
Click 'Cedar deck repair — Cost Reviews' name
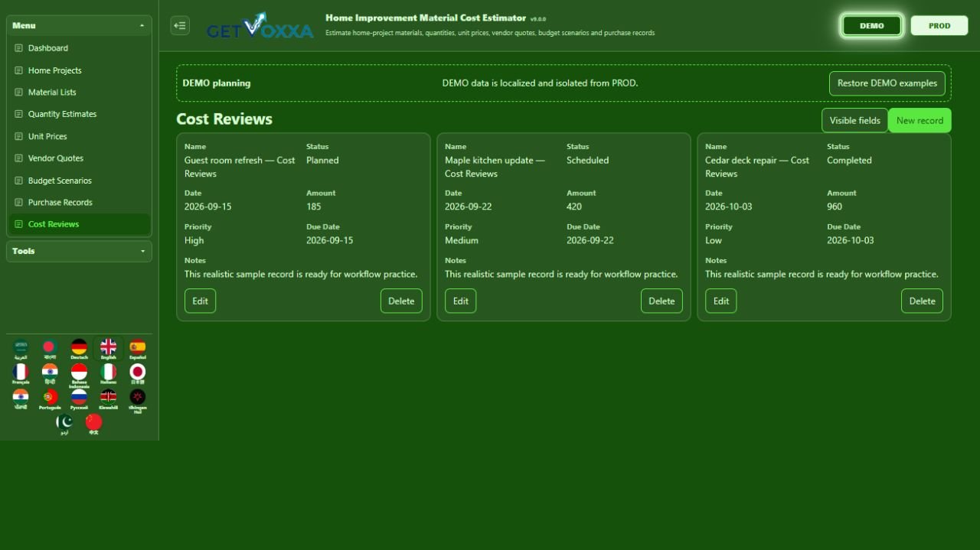point(757,167)
